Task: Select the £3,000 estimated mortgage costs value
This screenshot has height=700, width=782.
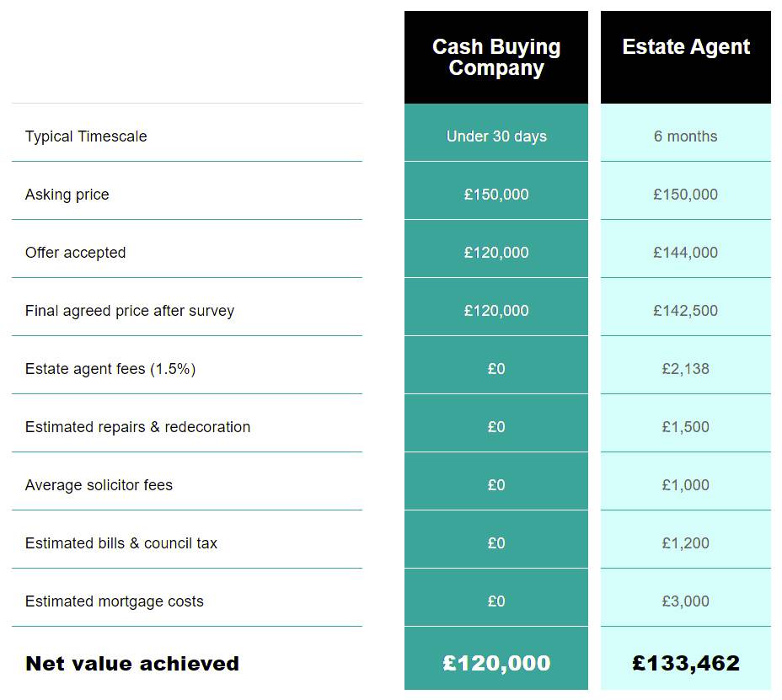Action: 686,601
